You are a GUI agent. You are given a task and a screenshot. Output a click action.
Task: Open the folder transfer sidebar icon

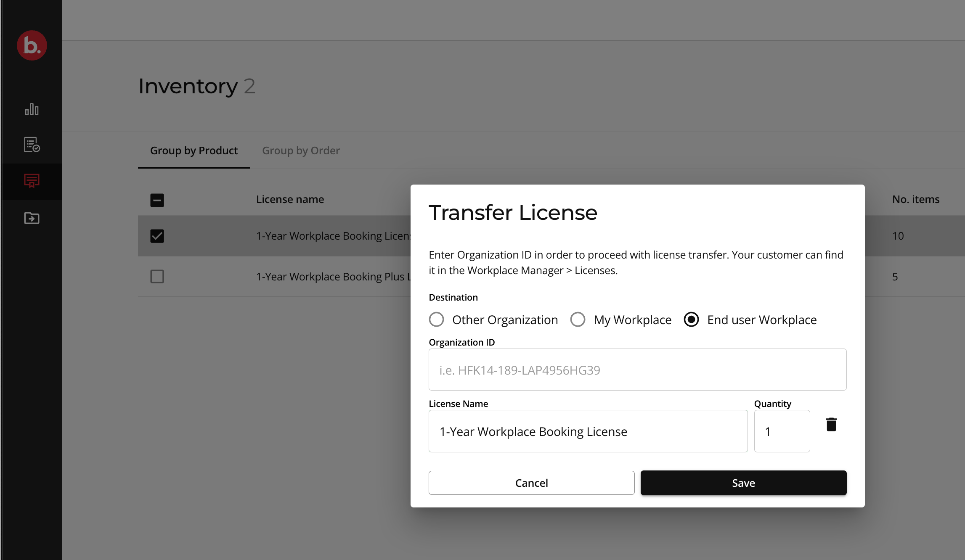pyautogui.click(x=32, y=218)
